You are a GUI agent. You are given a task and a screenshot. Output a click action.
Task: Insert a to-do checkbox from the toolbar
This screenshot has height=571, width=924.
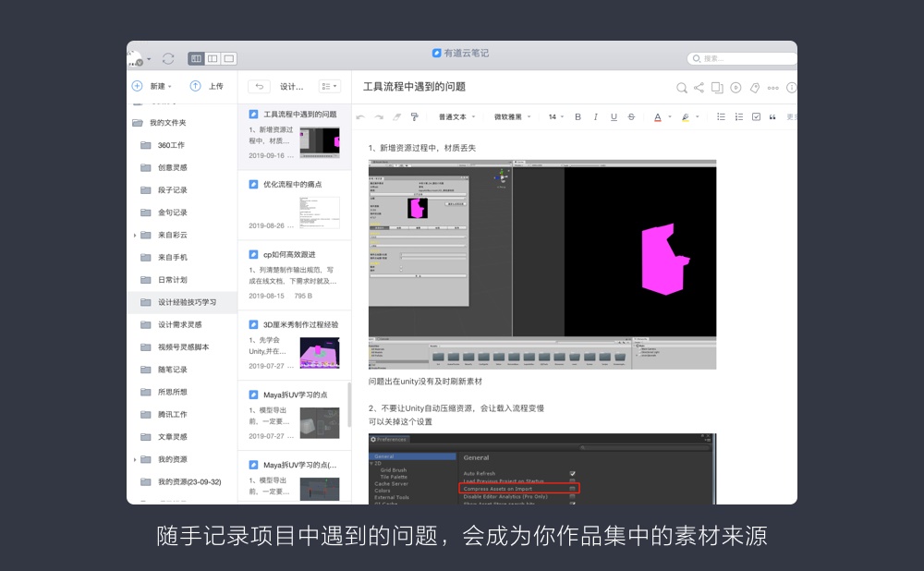click(x=755, y=116)
